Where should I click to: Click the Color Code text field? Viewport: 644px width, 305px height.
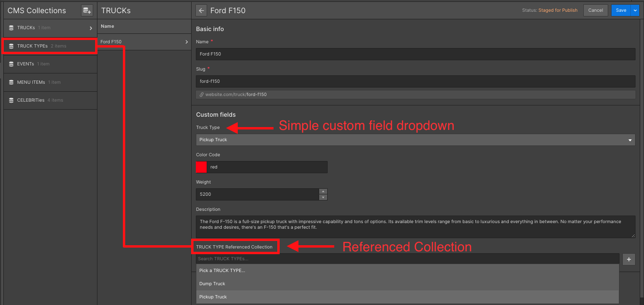tap(267, 167)
